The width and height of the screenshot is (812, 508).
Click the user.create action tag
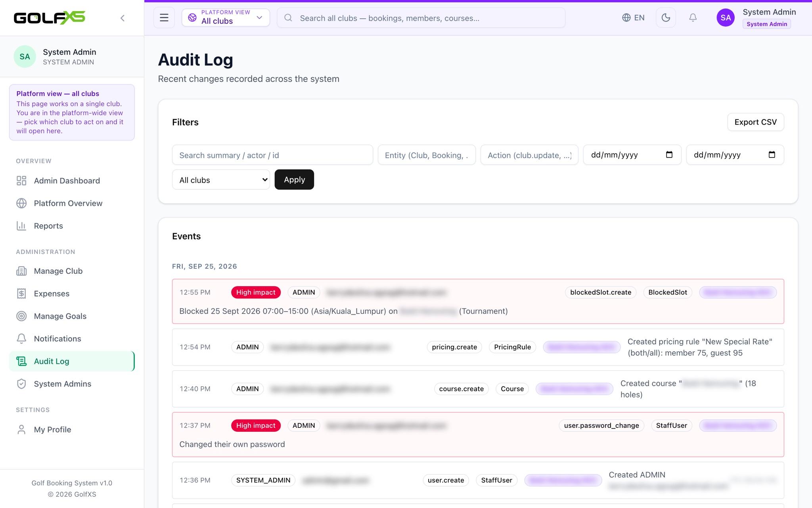(446, 480)
